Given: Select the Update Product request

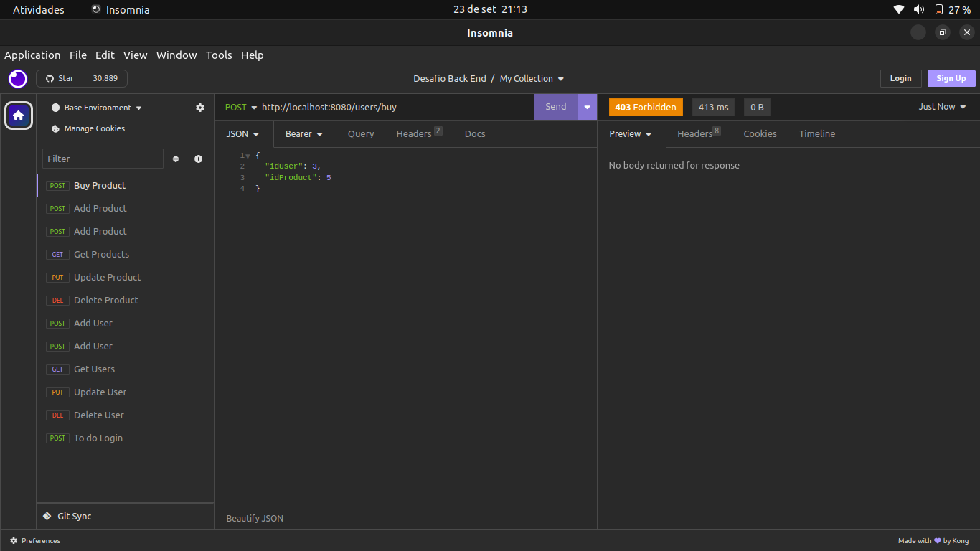Looking at the screenshot, I should (x=126, y=278).
